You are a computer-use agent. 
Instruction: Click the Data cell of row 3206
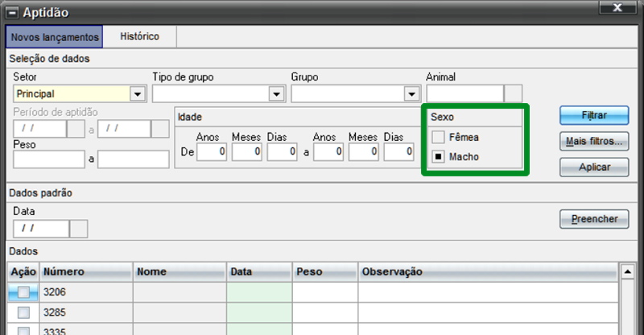coord(259,292)
